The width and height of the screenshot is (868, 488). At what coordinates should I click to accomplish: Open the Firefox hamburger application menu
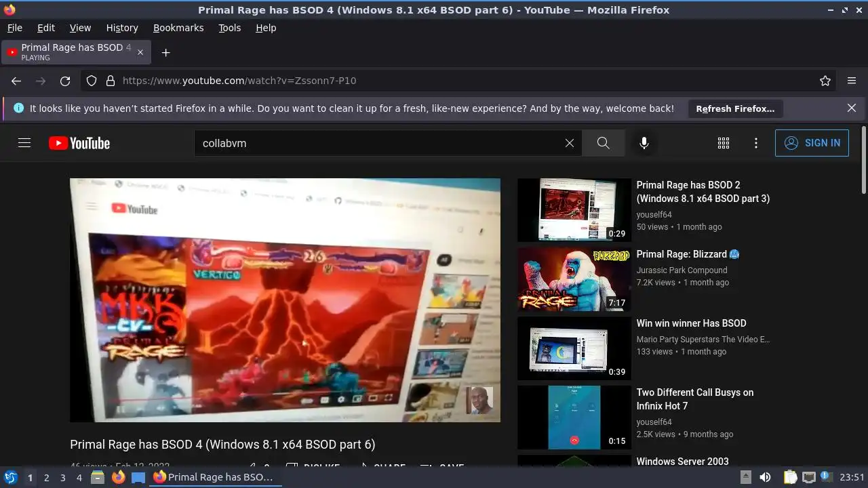852,81
